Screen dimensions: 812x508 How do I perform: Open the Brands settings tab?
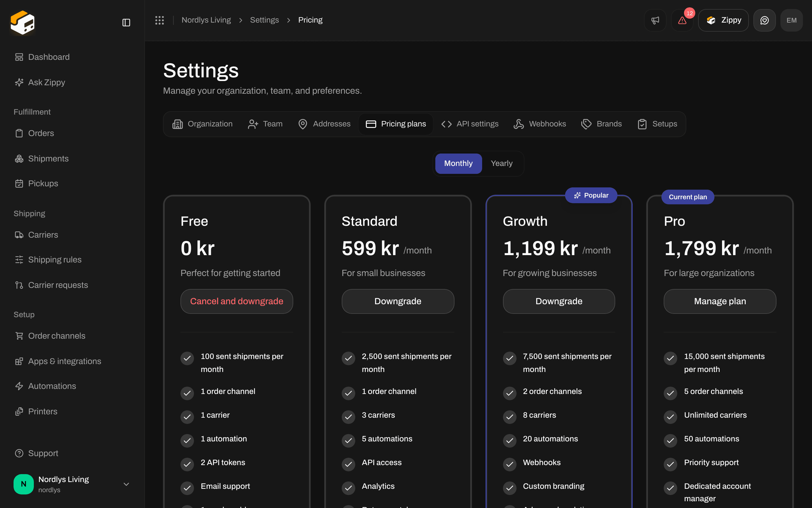click(x=601, y=124)
